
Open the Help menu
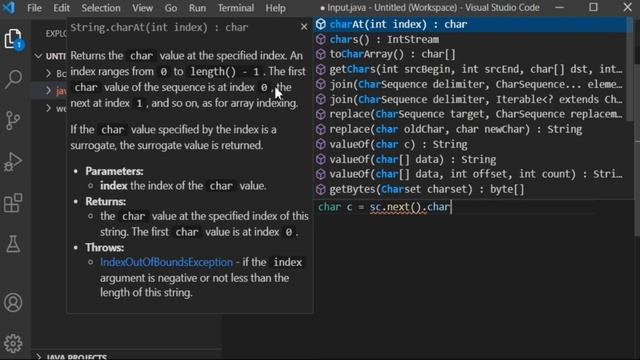click(276, 8)
